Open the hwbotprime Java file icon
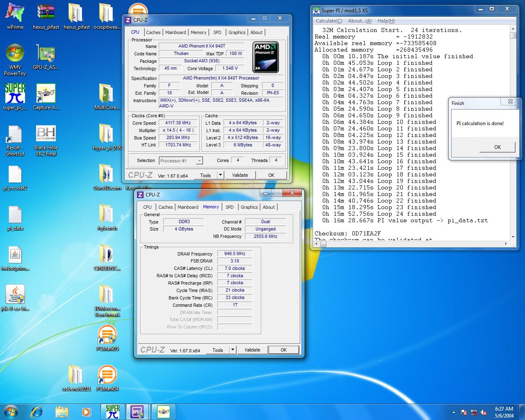The height and width of the screenshot is (420, 525). (x=15, y=258)
